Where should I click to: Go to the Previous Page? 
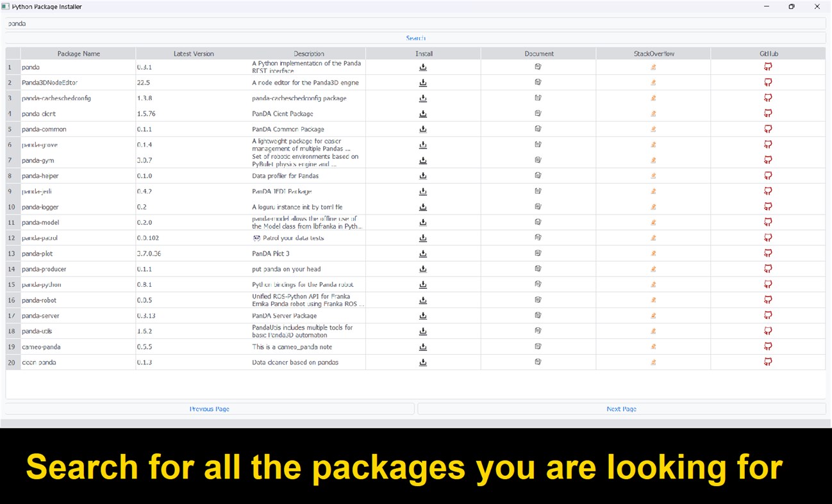[209, 408]
